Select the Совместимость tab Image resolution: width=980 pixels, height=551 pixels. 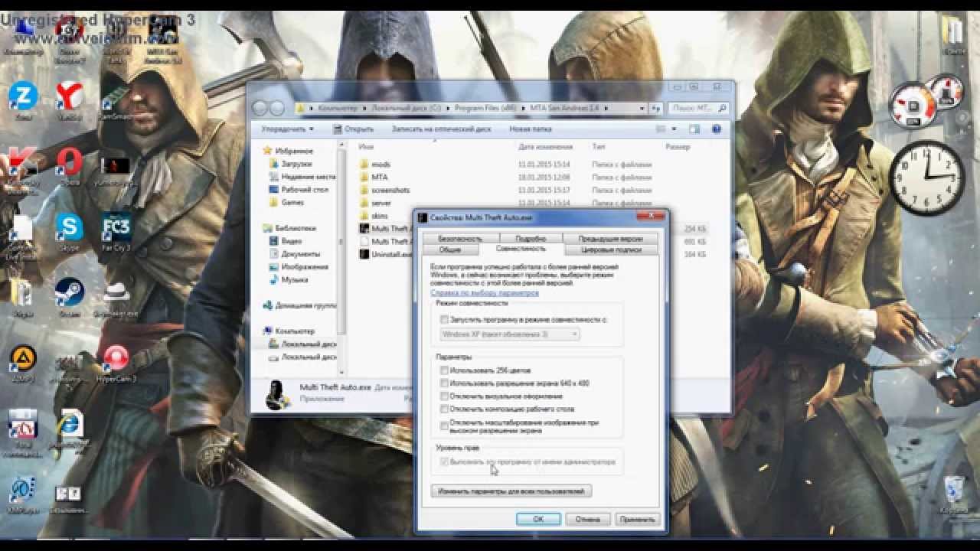click(521, 249)
